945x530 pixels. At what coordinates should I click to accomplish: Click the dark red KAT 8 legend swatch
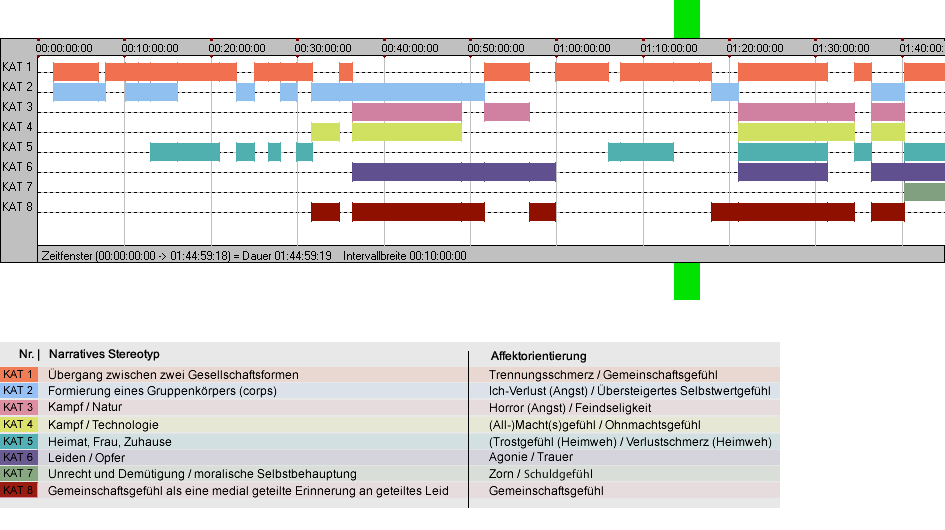pyautogui.click(x=19, y=490)
